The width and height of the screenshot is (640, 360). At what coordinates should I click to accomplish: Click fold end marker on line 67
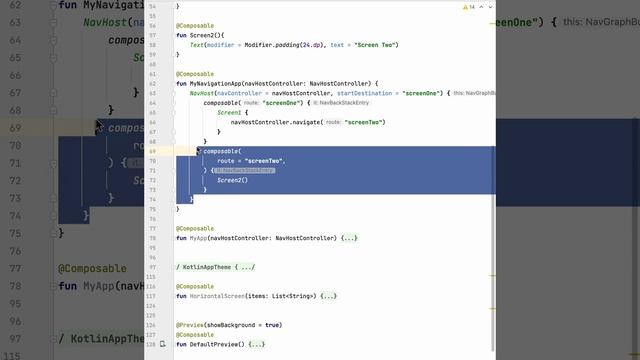click(173, 132)
